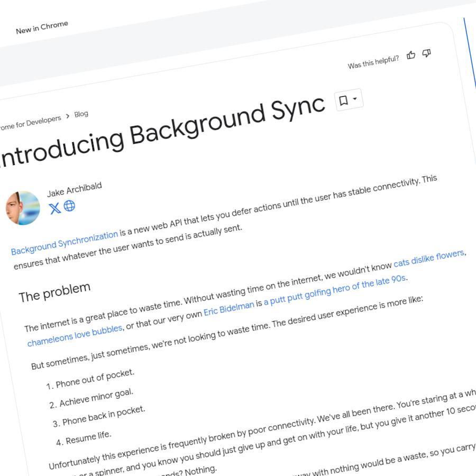Open the Eric Bidelman link
Viewport: 476px width, 476px height.
(229, 308)
